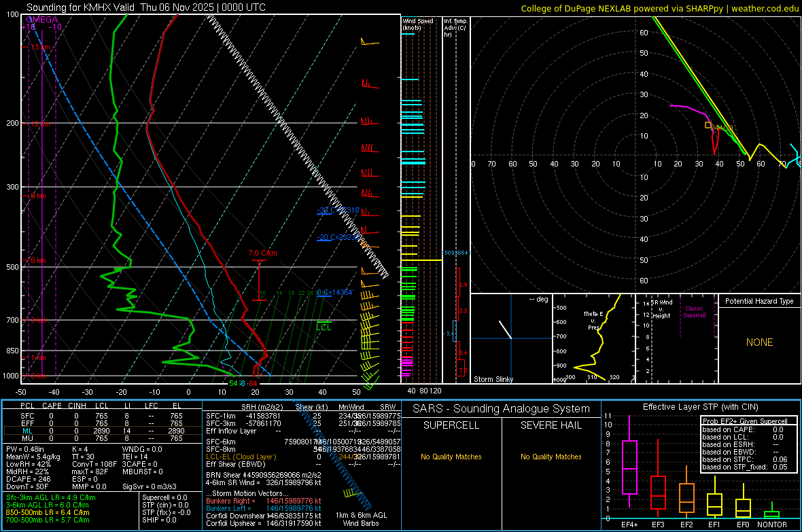Select the SFC parcel row label
The height and width of the screenshot is (532, 802).
(28, 416)
